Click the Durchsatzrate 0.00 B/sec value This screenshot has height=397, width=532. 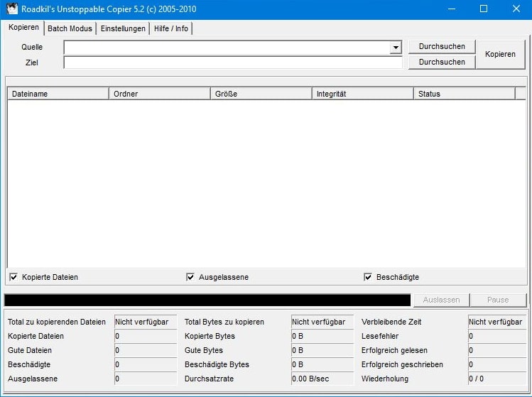(x=322, y=379)
